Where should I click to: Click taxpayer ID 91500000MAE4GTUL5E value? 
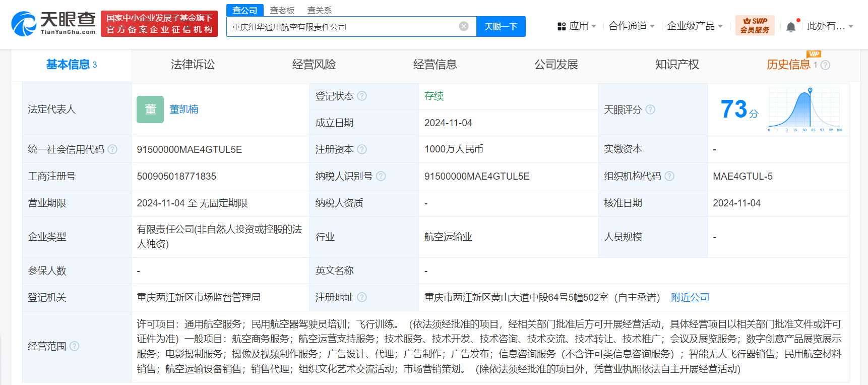pyautogui.click(x=477, y=176)
